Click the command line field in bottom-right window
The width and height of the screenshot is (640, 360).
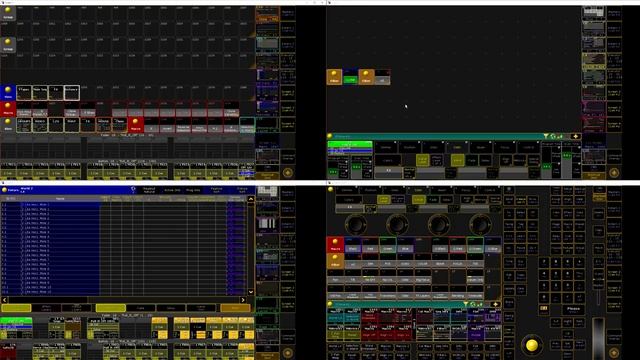[x=398, y=304]
